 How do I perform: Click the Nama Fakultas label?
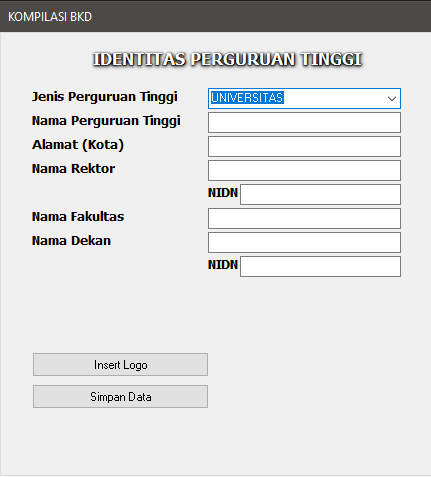coord(78,217)
